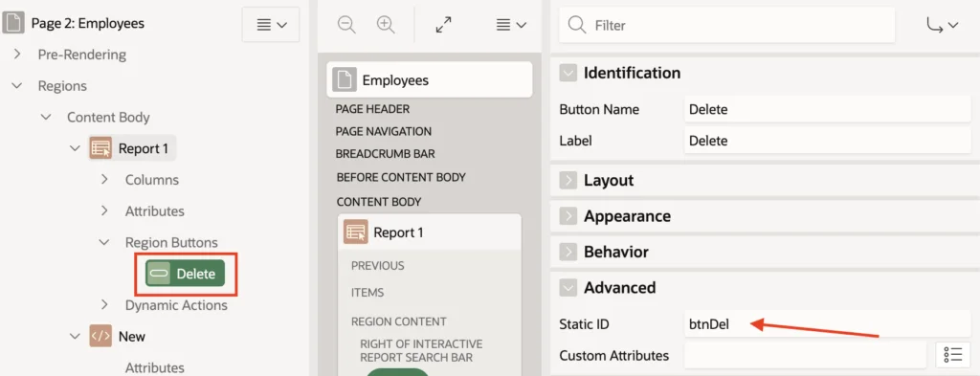Click the Custom Attributes property label

coord(614,355)
